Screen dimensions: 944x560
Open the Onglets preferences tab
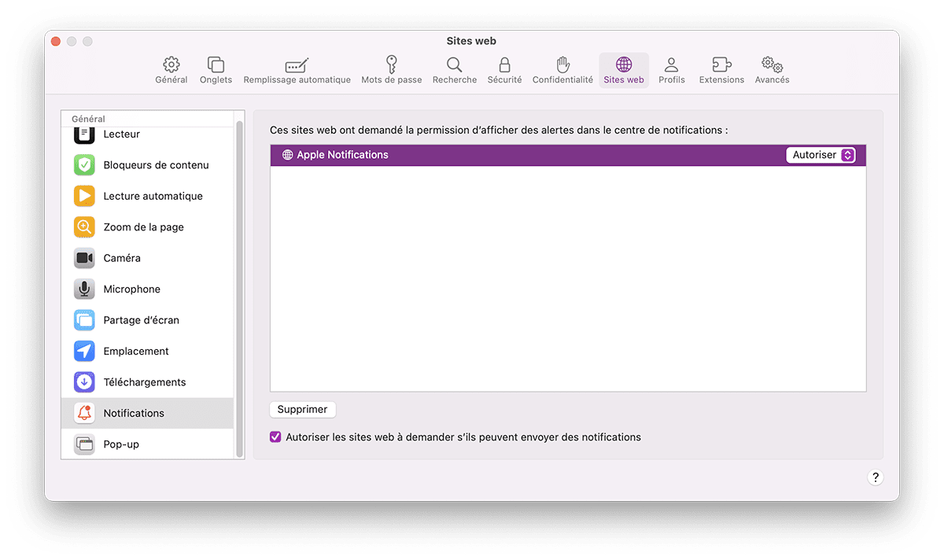pyautogui.click(x=216, y=69)
